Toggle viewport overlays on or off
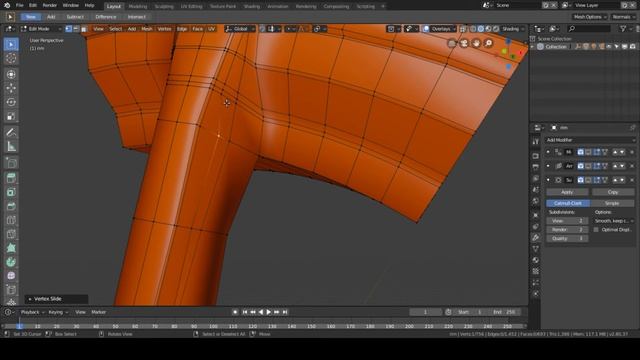 pos(426,29)
